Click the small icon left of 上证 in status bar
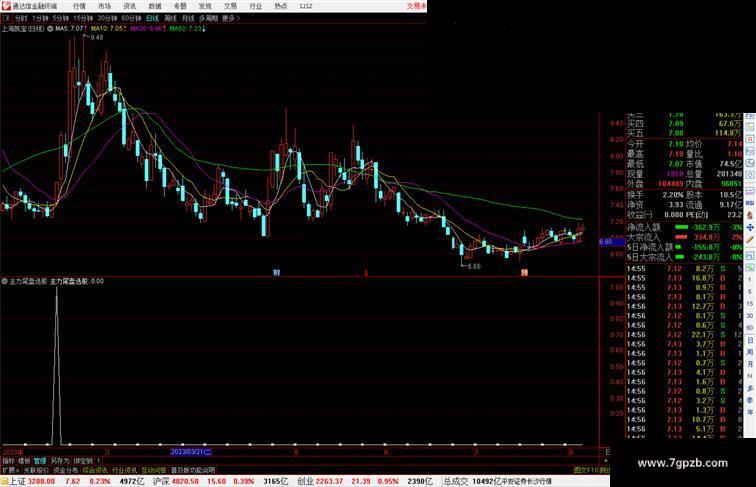Viewport: 756px width, 487px height. tap(4, 481)
